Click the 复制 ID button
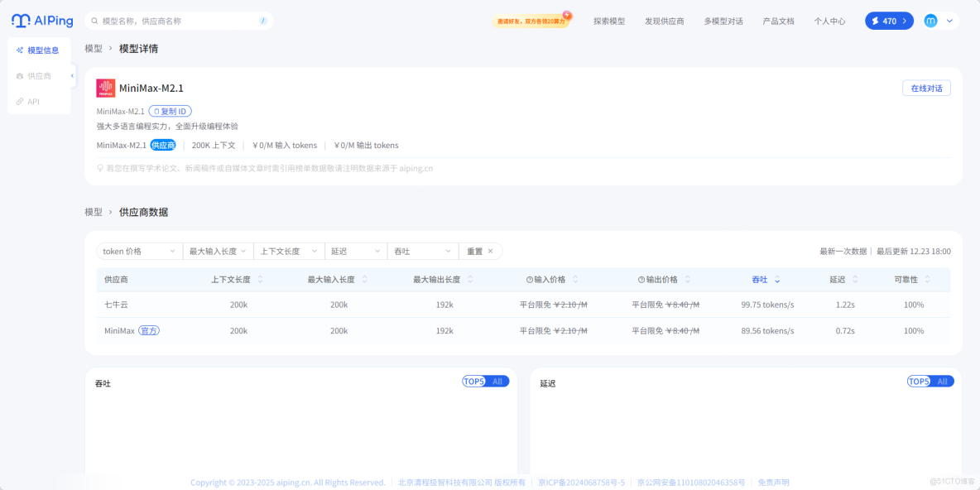Screen dimensions: 980x490 coord(170,110)
